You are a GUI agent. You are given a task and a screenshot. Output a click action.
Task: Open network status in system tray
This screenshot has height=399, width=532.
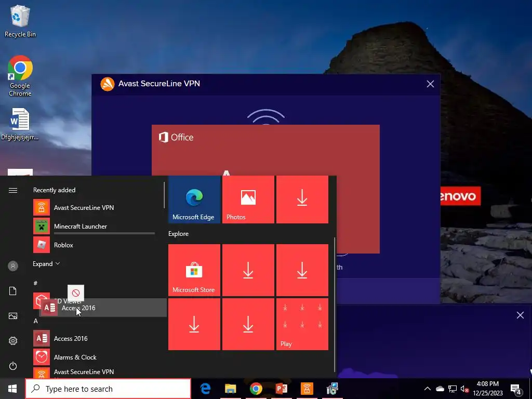[x=453, y=389]
